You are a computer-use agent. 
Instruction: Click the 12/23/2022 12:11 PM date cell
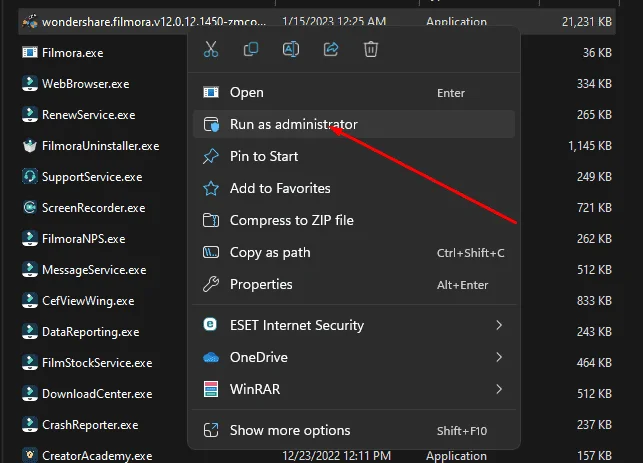[337, 456]
